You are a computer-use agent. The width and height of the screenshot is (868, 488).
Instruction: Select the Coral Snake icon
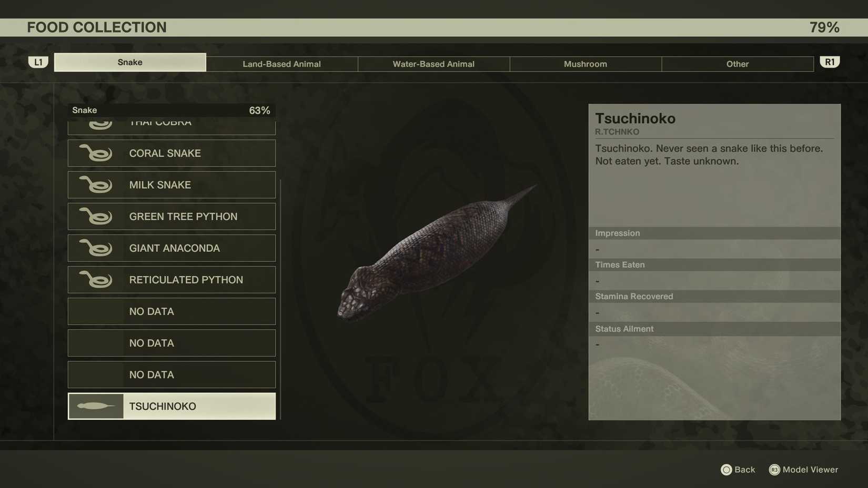(96, 153)
